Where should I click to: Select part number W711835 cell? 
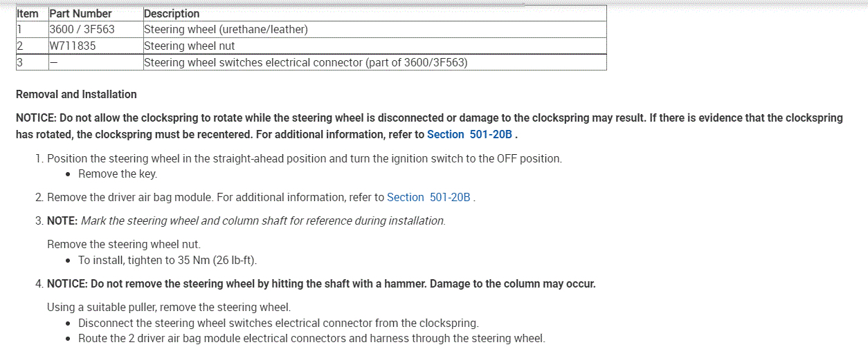[73, 46]
